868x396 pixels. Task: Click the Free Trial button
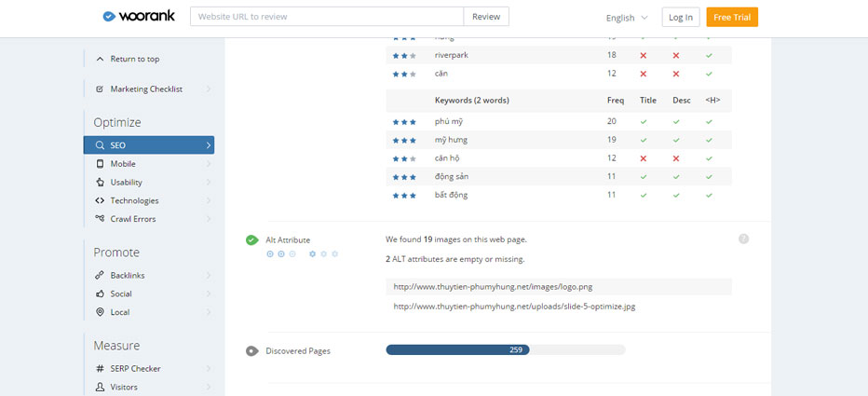[x=732, y=18]
